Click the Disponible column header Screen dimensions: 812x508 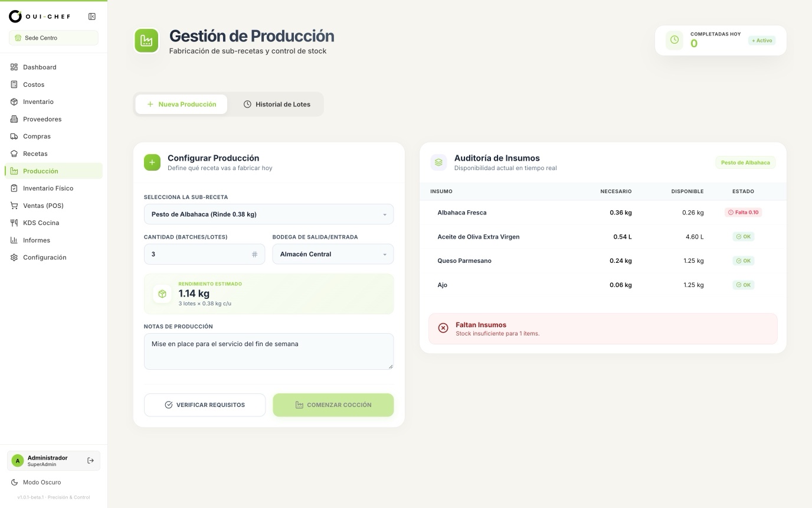click(687, 191)
